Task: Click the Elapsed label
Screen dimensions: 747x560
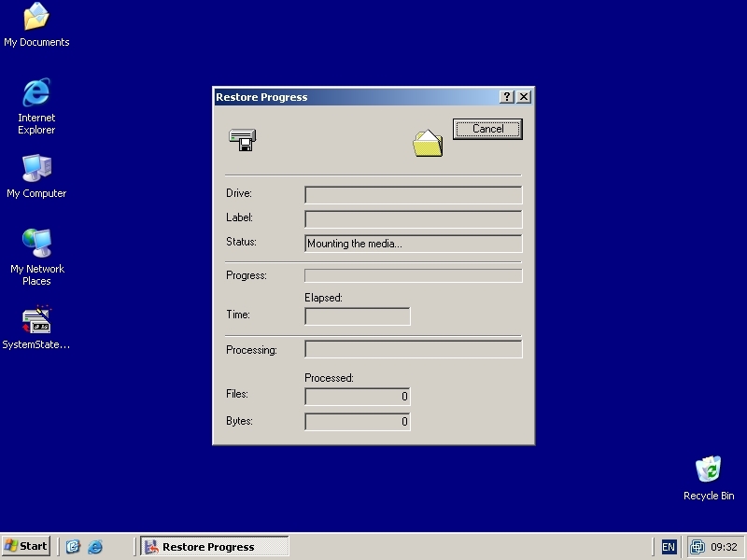Action: 323,298
